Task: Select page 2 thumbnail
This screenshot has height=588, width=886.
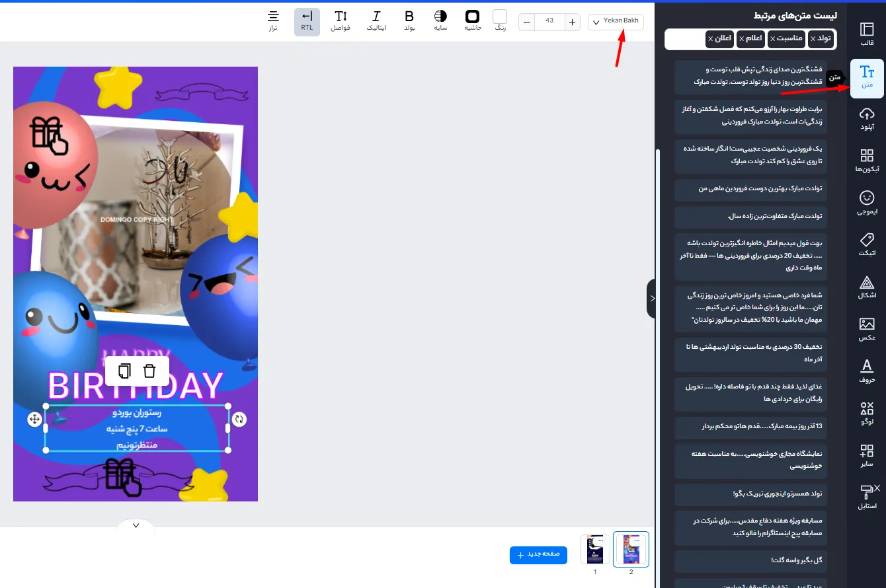Action: coord(631,549)
